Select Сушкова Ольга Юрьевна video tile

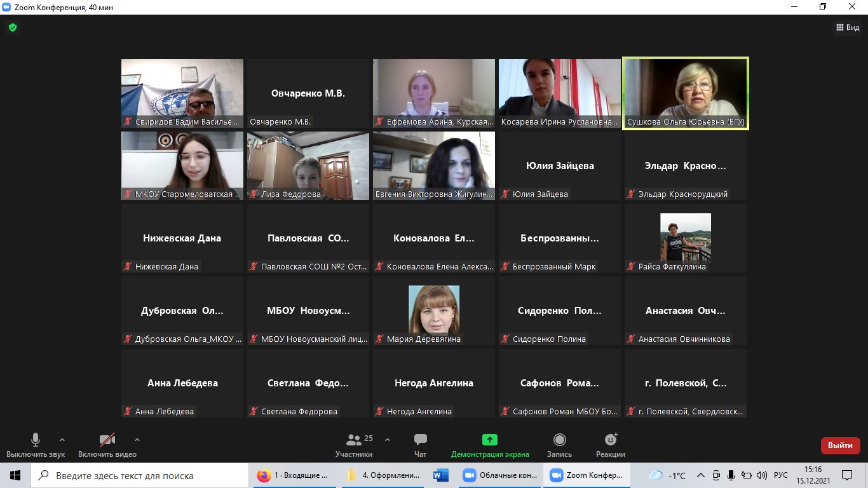tap(685, 93)
